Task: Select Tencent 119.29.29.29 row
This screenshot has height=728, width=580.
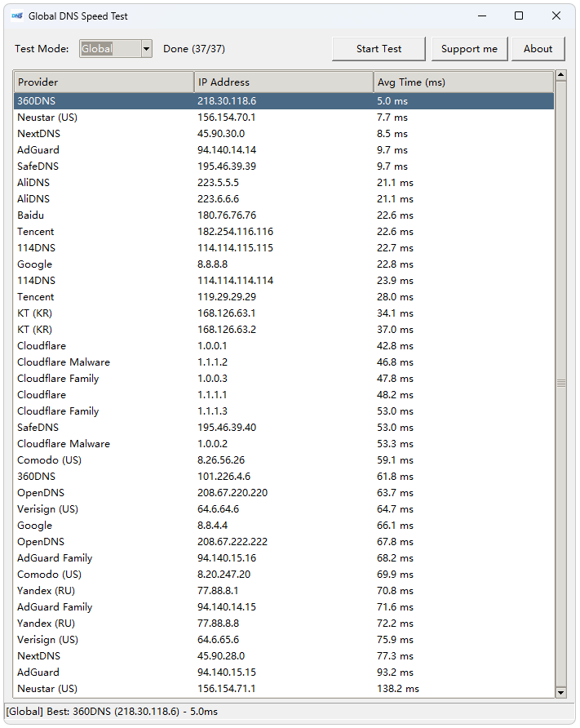Action: pyautogui.click(x=284, y=297)
